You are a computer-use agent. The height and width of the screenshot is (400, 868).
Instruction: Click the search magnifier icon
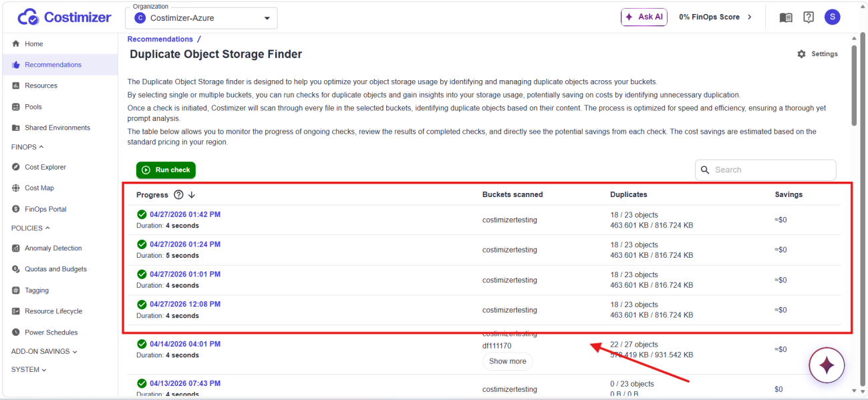(705, 170)
